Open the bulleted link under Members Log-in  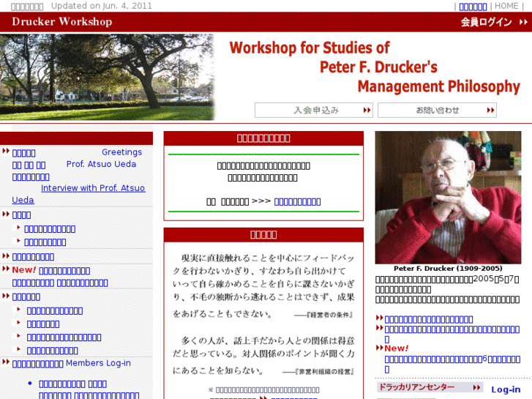[72, 384]
